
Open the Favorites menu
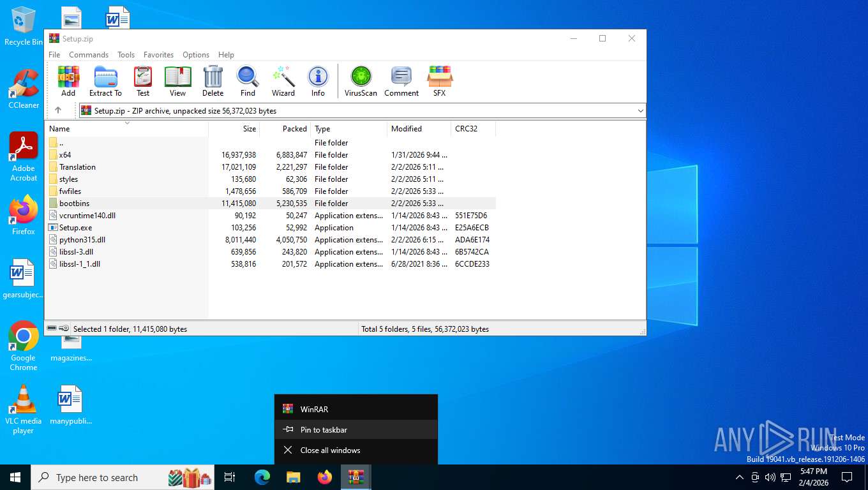(x=158, y=55)
